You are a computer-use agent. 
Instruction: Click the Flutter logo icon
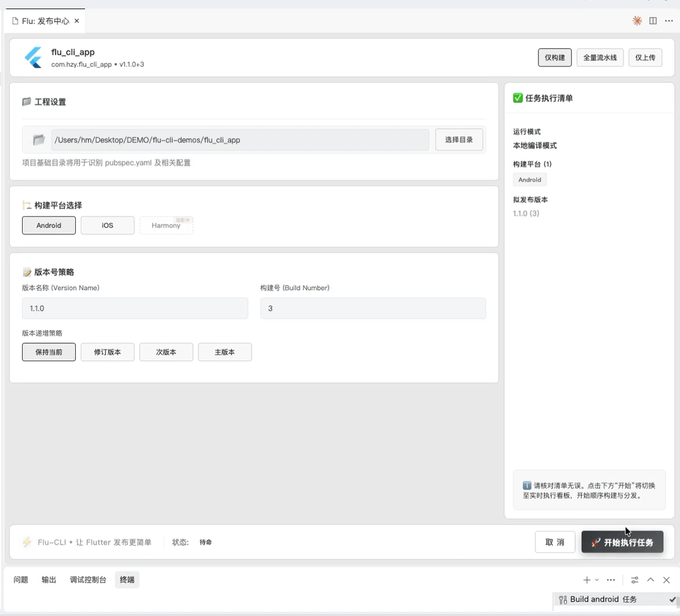(x=33, y=57)
